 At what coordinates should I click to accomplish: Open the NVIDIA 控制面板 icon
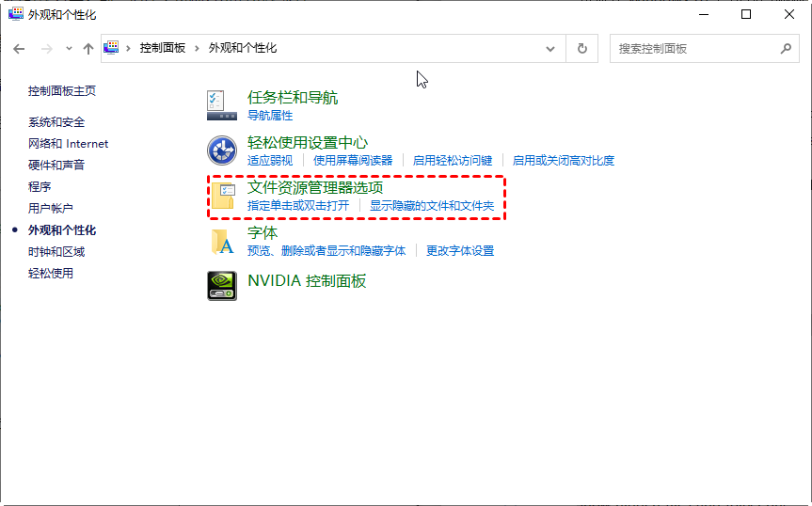coord(222,286)
